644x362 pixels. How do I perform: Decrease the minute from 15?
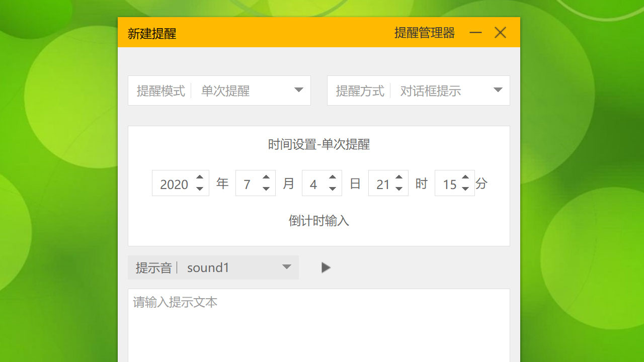(465, 189)
